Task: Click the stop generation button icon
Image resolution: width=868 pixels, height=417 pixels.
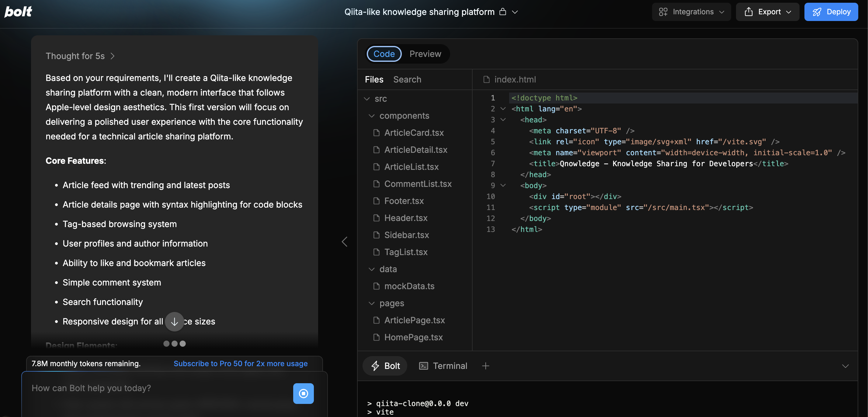Action: click(x=303, y=393)
